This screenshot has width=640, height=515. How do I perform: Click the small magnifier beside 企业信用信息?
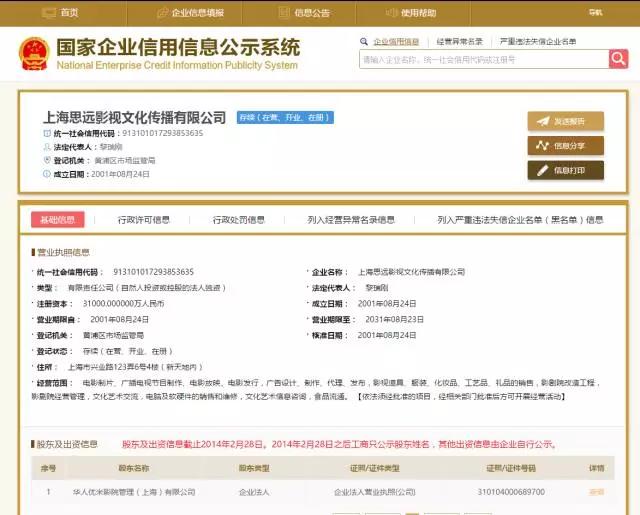coord(364,42)
